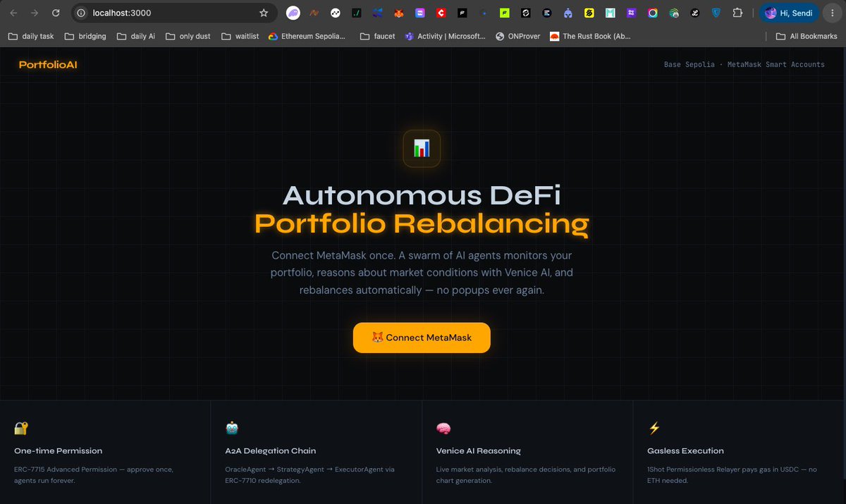The width and height of the screenshot is (846, 504).
Task: Open the rainbow ring extension icon
Action: pyautogui.click(x=653, y=13)
